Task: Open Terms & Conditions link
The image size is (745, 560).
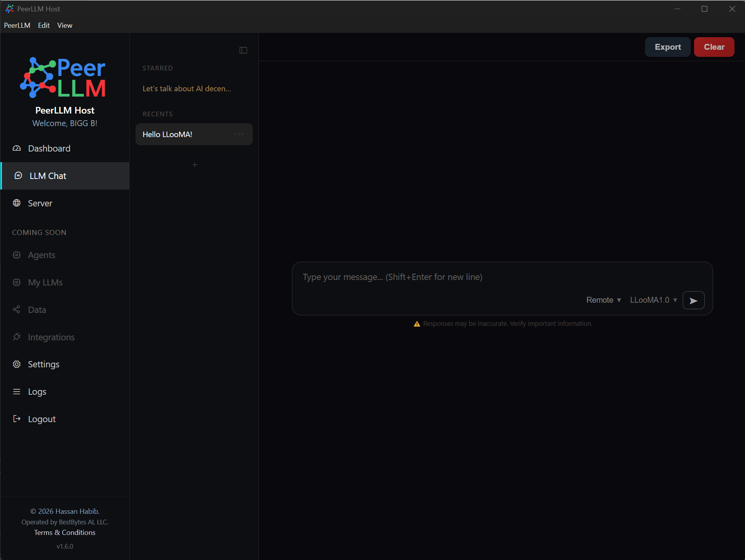Action: click(x=65, y=532)
